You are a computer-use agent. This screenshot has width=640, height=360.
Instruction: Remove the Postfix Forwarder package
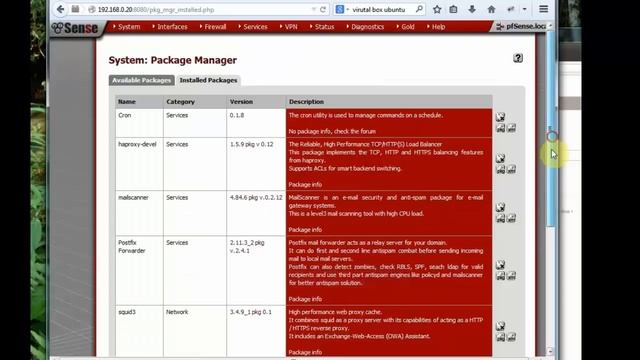tap(500, 265)
